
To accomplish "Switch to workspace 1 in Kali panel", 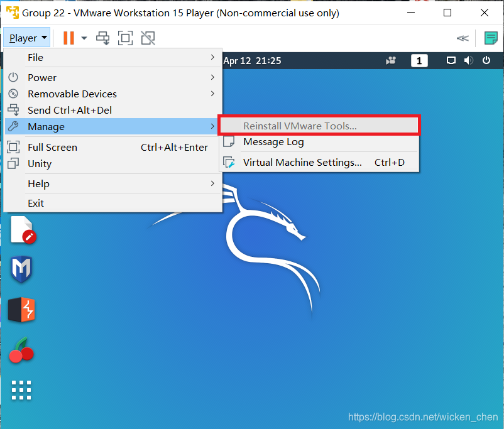I will (x=419, y=61).
